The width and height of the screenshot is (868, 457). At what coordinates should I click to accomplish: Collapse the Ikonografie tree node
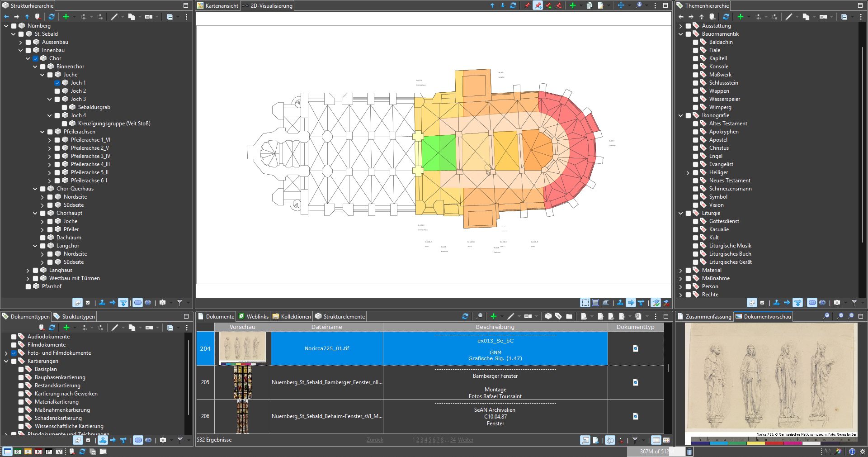click(681, 115)
